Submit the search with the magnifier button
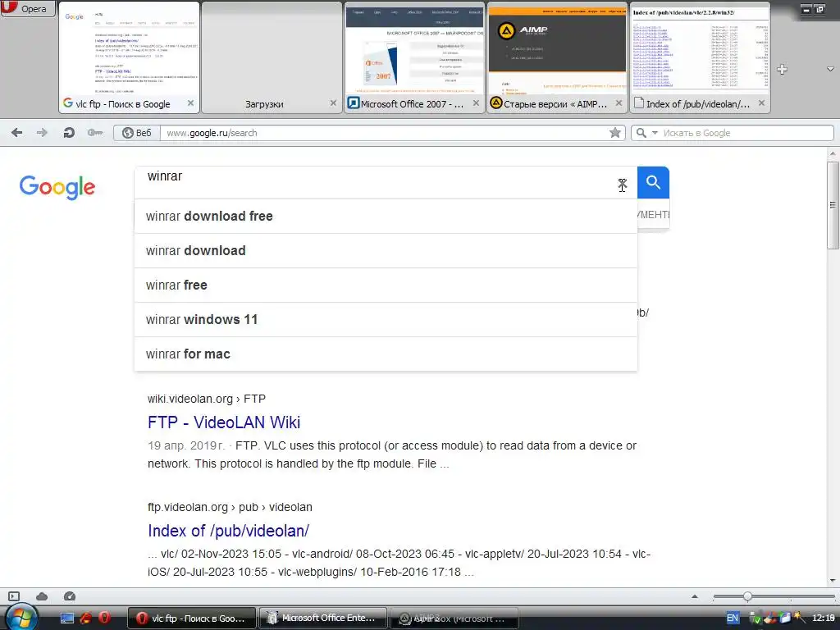The height and width of the screenshot is (630, 840). [653, 183]
